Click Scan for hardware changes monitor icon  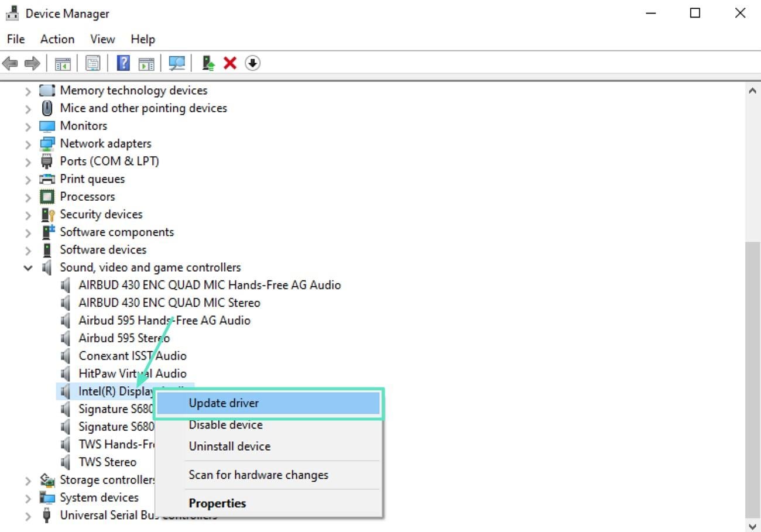coord(176,63)
